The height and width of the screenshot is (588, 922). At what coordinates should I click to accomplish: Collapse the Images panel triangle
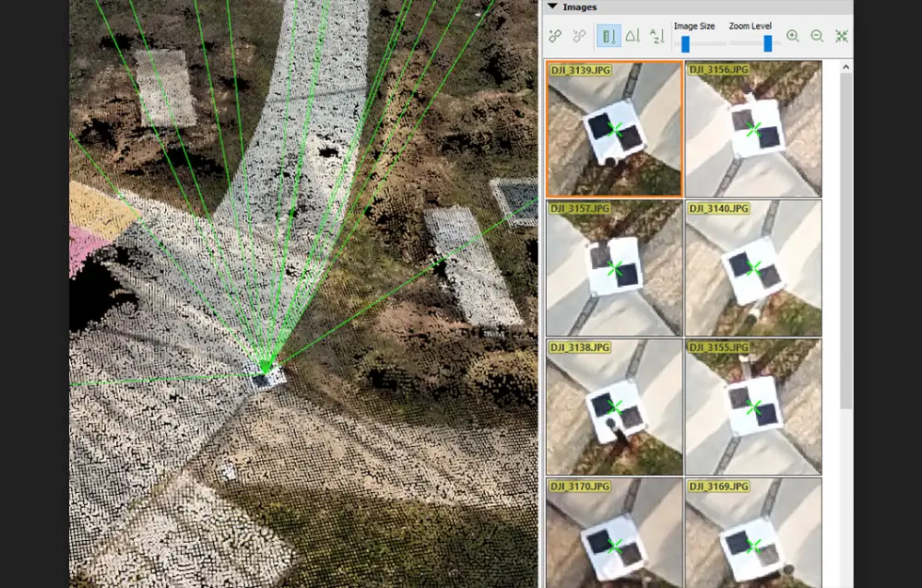(x=552, y=6)
